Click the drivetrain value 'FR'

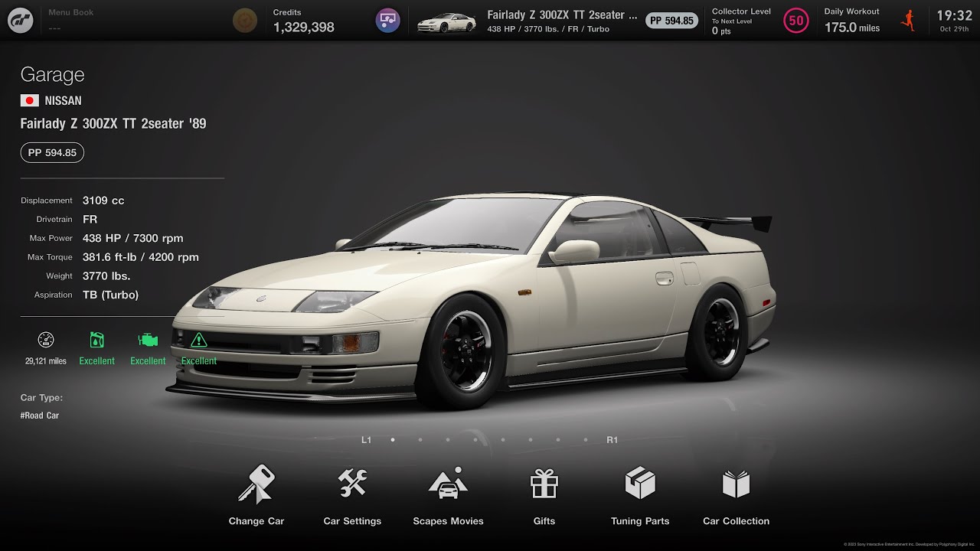tap(90, 219)
